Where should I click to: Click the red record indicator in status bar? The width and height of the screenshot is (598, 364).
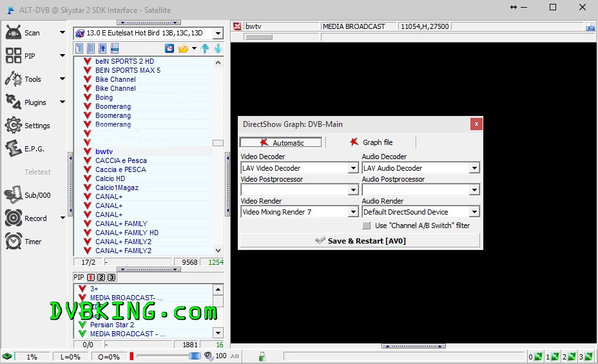coord(131,356)
